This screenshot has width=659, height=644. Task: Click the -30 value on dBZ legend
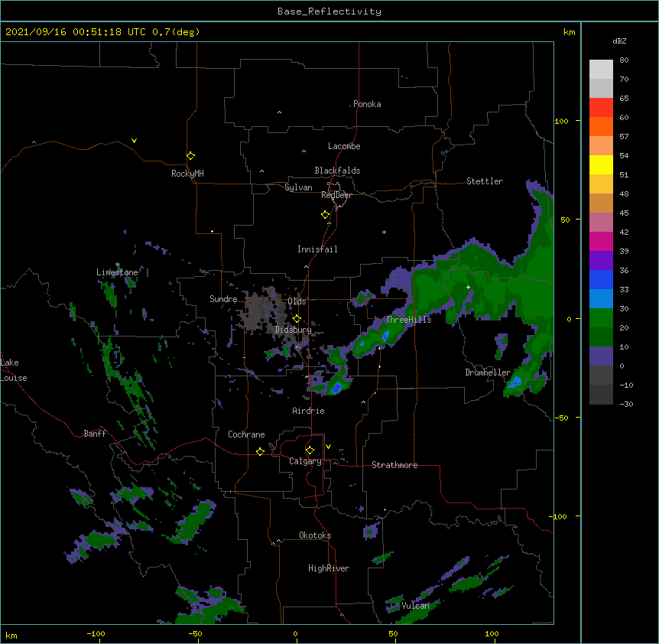click(626, 404)
